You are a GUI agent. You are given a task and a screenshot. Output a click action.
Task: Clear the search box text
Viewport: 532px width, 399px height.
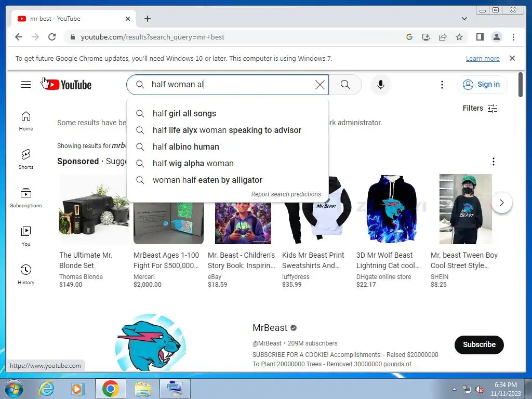pos(320,85)
